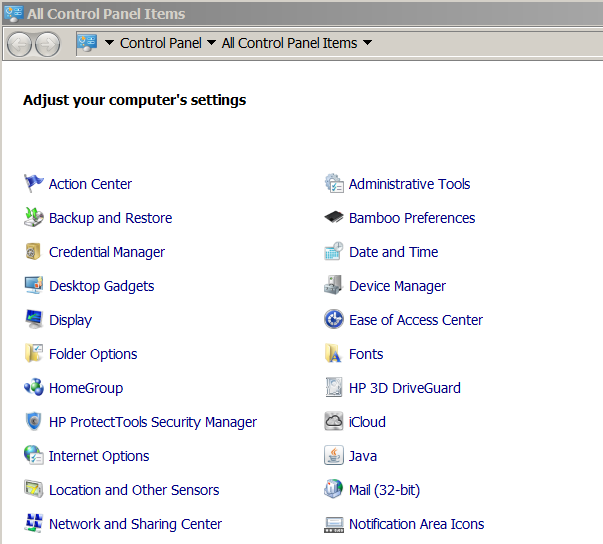603x544 pixels.
Task: Open the Fonts link
Action: [x=366, y=354]
